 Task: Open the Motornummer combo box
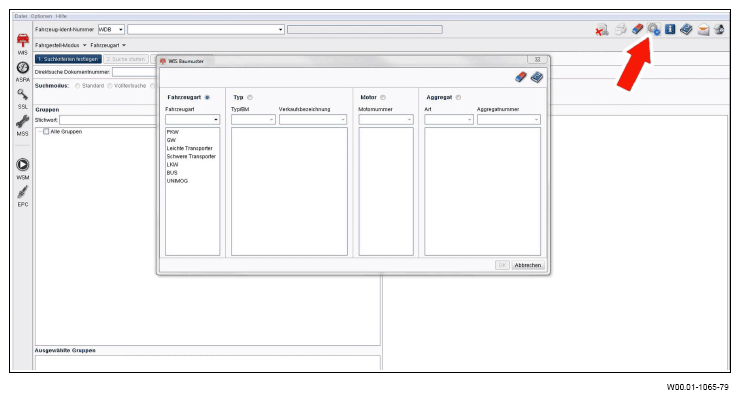386,120
